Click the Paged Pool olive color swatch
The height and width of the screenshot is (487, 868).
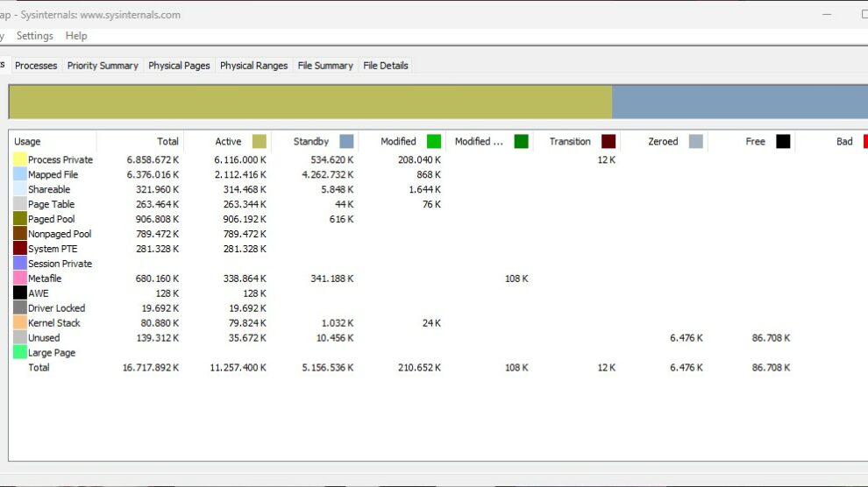click(19, 219)
